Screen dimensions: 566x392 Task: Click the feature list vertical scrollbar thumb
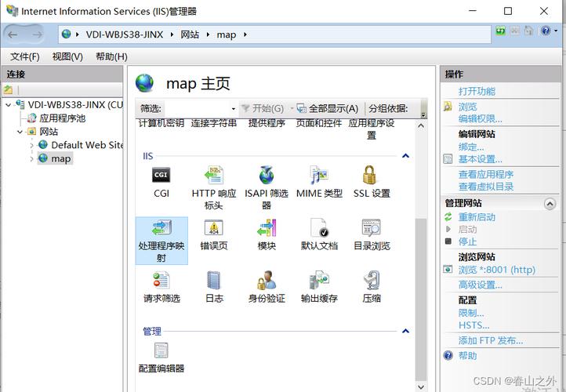click(420, 299)
